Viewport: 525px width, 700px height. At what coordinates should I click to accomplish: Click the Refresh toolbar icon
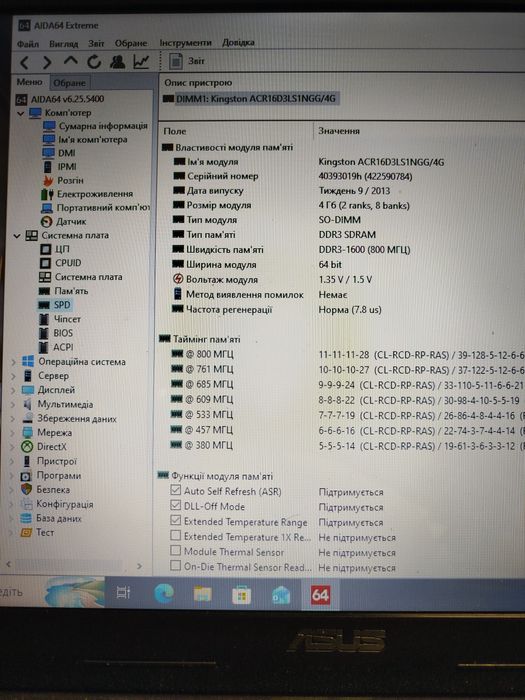click(x=94, y=62)
